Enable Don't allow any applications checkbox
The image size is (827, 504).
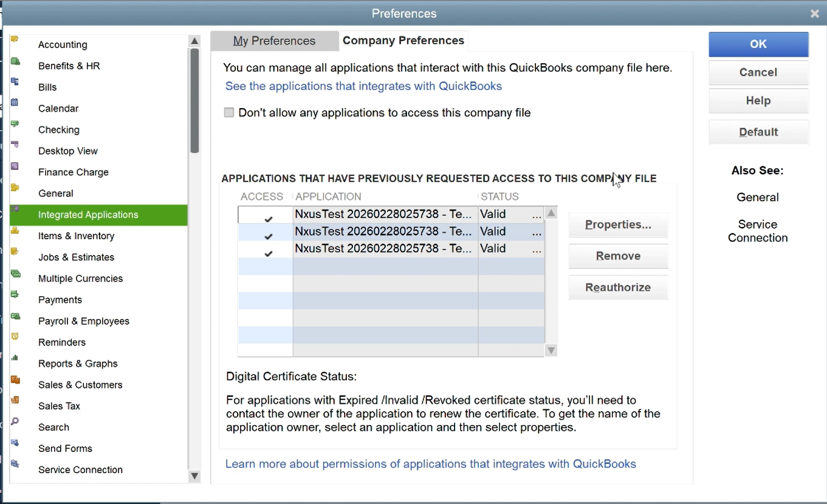click(229, 113)
